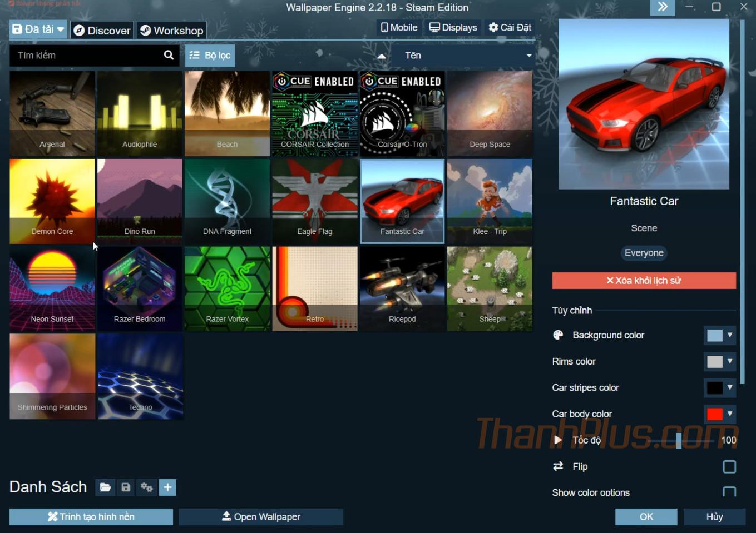
Task: Open playlist settings gears icon
Action: coord(147,487)
